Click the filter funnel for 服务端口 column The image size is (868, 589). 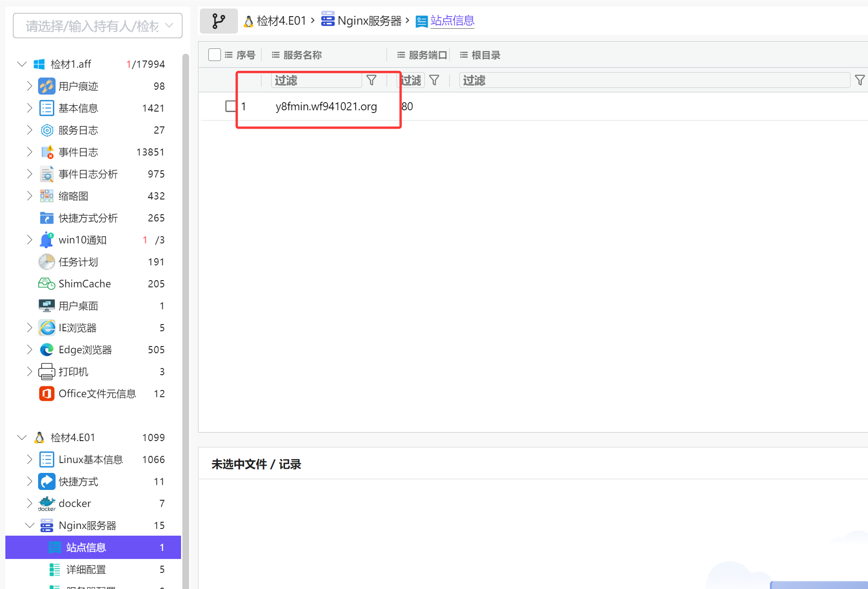point(434,80)
